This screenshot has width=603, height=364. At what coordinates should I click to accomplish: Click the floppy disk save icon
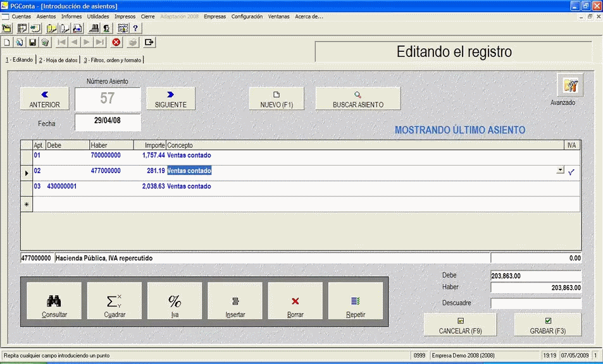32,42
